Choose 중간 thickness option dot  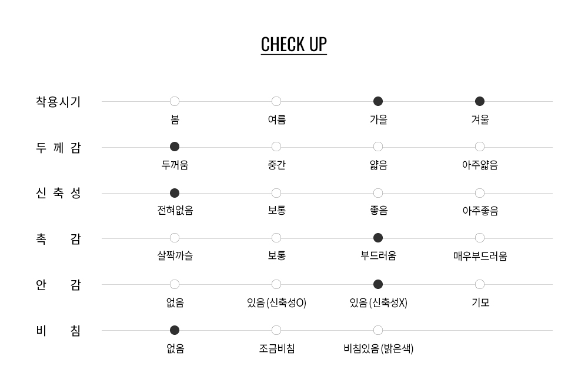click(276, 147)
